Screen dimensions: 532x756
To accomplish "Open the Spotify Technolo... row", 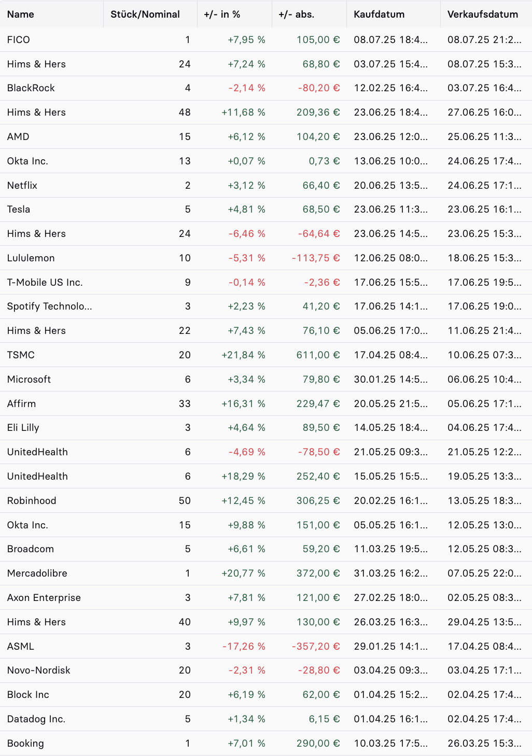I will tap(266, 306).
